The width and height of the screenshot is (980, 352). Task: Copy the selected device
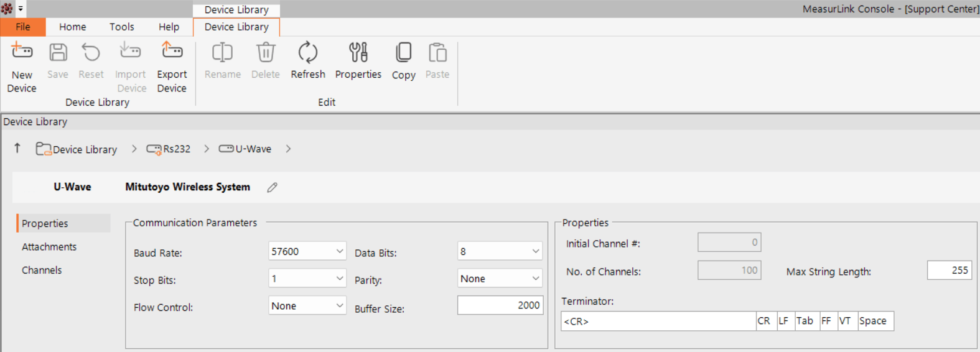[404, 52]
